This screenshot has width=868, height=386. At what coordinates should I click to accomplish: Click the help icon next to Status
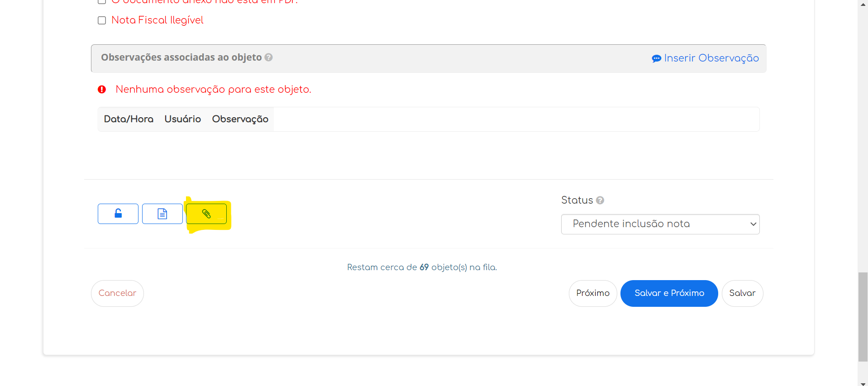click(x=600, y=200)
